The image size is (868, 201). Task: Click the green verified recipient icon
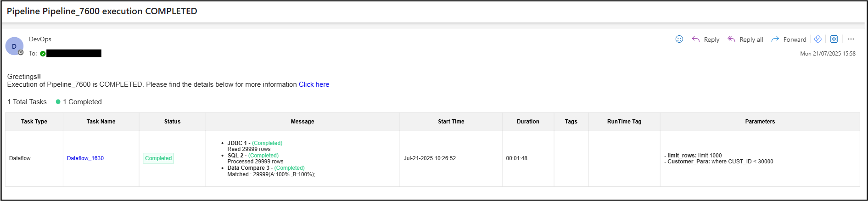pyautogui.click(x=43, y=54)
